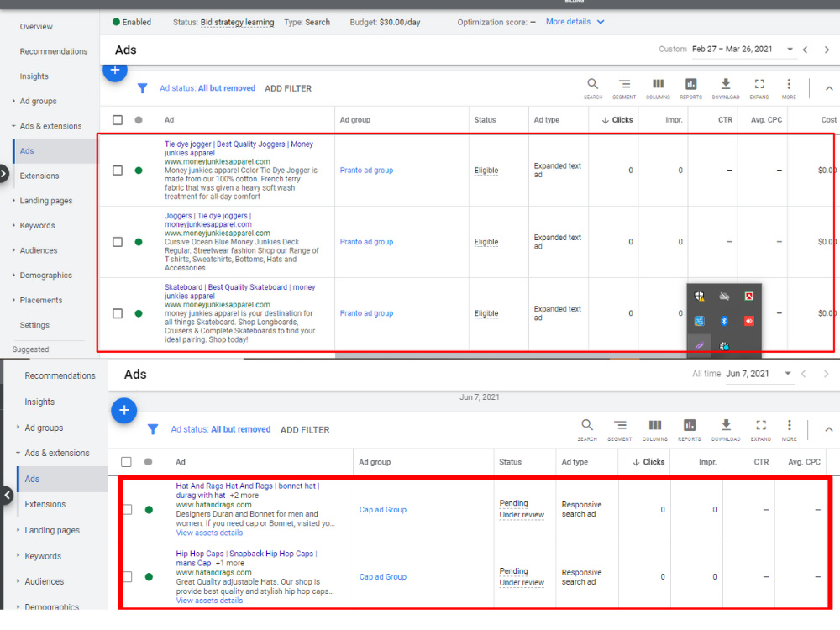This screenshot has width=840, height=630.
Task: Click the feather pen tray icon
Action: 699,345
